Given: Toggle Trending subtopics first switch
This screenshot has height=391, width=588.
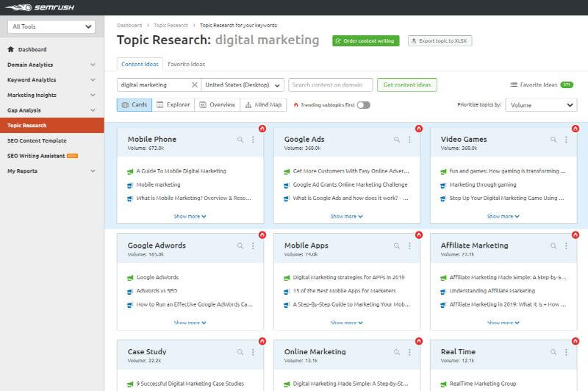Looking at the screenshot, I should coord(363,105).
